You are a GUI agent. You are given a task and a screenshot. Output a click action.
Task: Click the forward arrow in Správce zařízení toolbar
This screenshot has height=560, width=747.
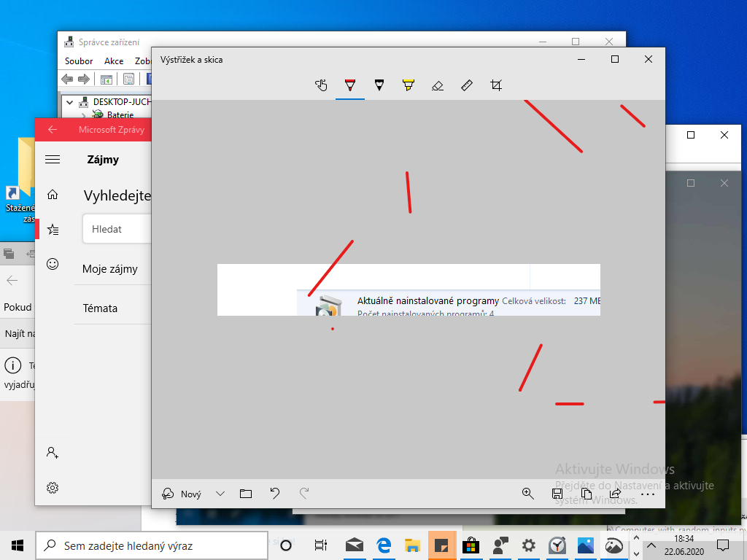click(x=84, y=79)
